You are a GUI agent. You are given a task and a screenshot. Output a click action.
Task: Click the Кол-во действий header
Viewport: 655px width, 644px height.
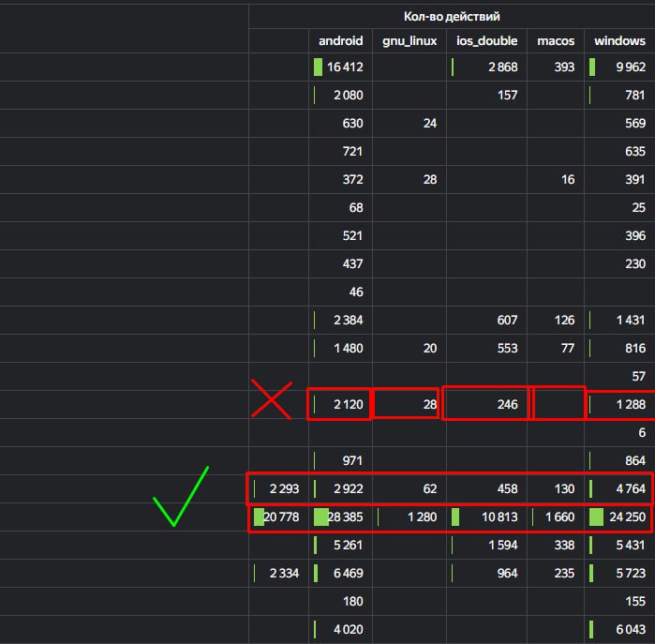coord(452,17)
